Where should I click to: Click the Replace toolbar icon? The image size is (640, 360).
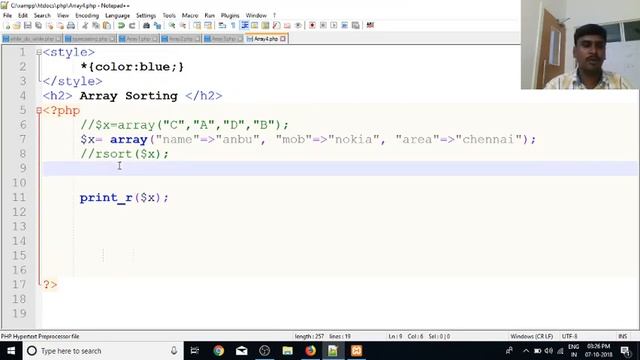click(x=157, y=26)
